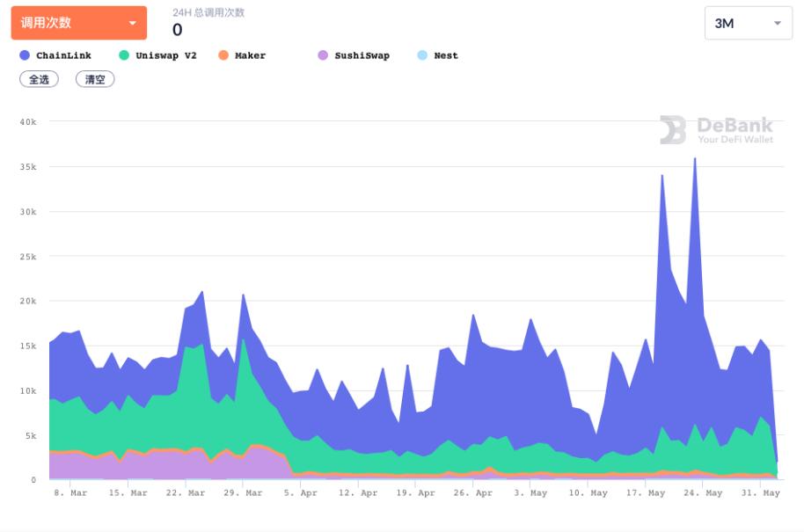Toggle Uniswap V2 series label

point(165,55)
